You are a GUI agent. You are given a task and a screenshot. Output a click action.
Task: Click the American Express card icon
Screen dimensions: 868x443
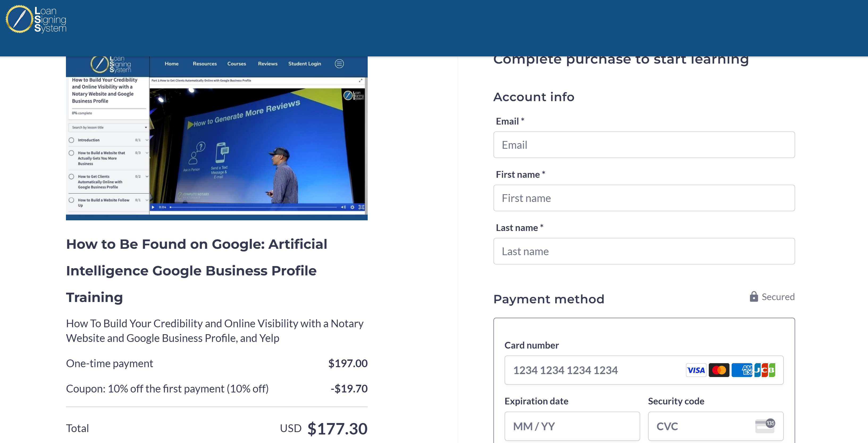pos(742,370)
